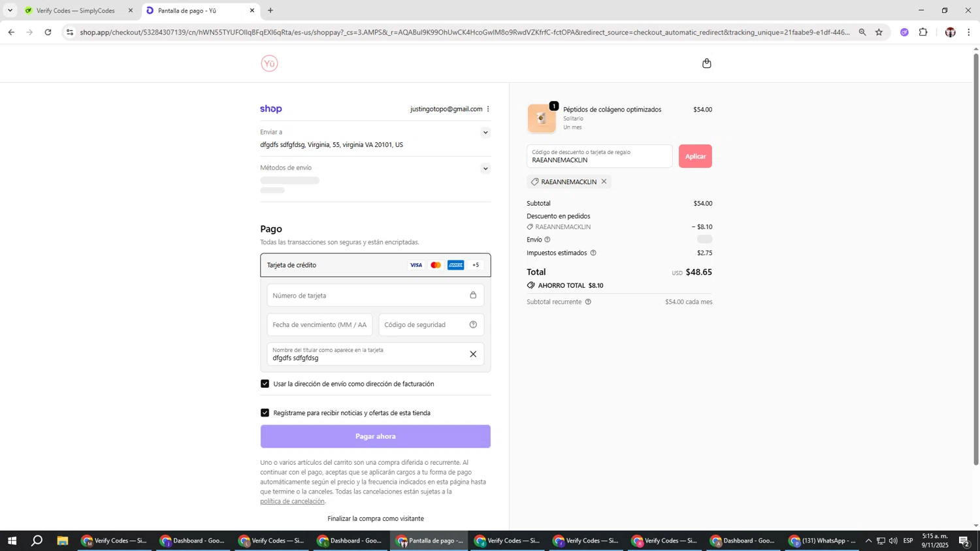Show Impuestos estimados help icon

pyautogui.click(x=593, y=253)
